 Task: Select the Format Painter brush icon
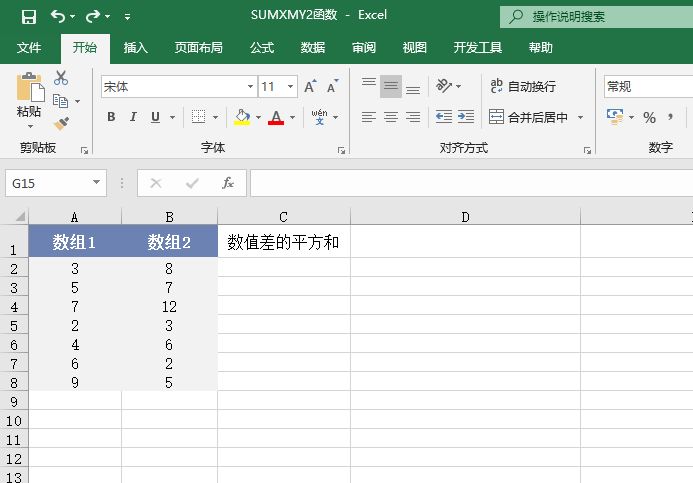[61, 123]
